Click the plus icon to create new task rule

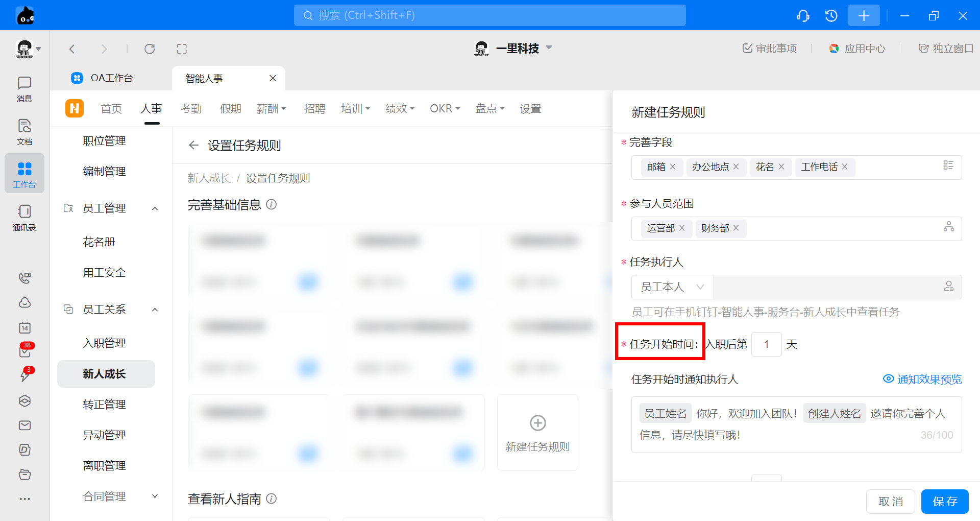tap(537, 423)
